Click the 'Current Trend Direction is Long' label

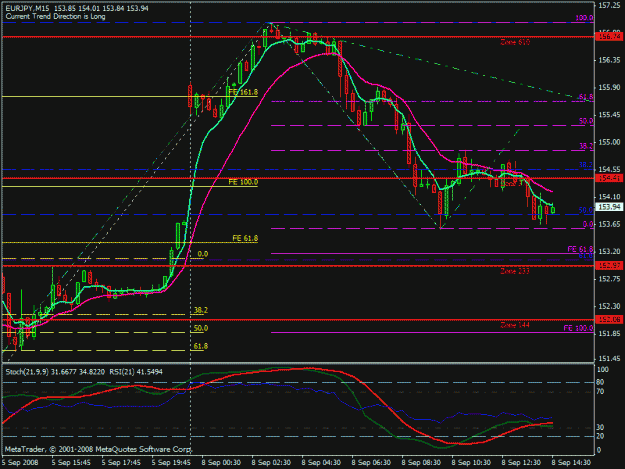[x=55, y=16]
